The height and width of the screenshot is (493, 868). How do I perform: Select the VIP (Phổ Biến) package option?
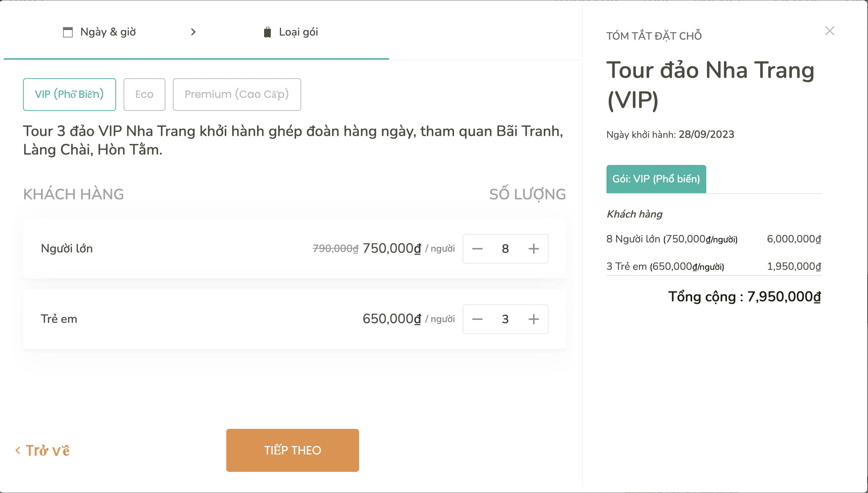point(69,95)
